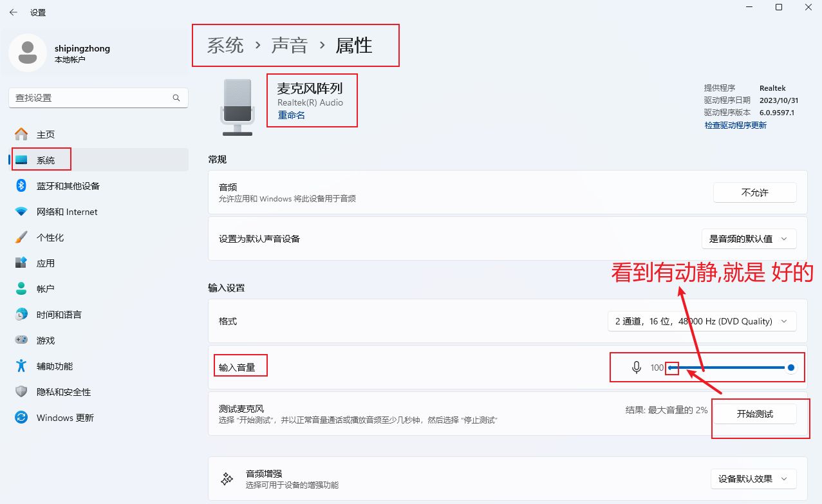Open the 主页 home page
This screenshot has width=822, height=504.
coord(45,135)
